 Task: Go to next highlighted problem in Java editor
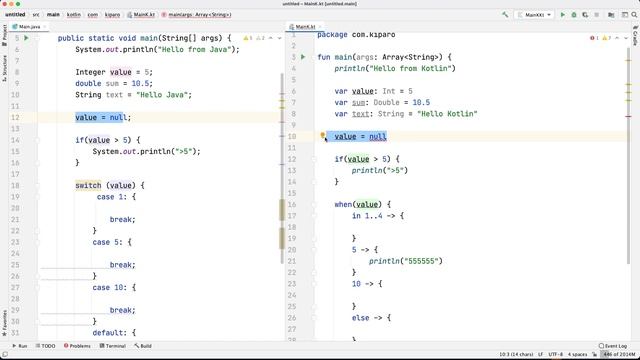(279, 38)
